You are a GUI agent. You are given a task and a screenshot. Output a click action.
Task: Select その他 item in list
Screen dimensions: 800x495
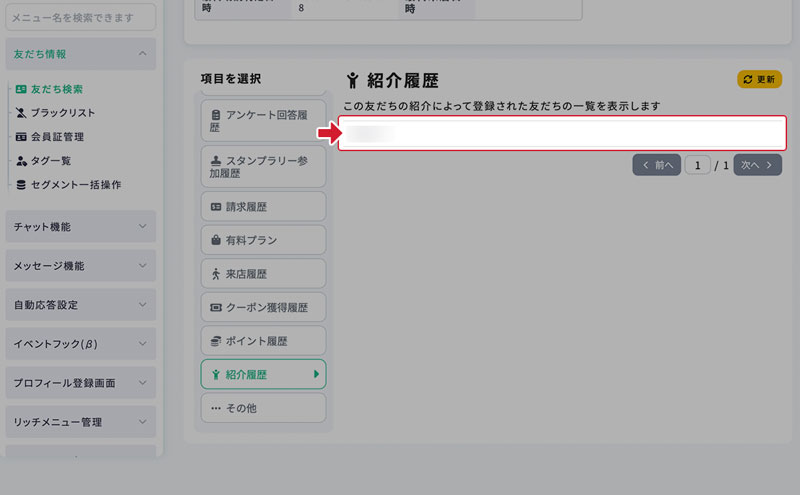click(263, 408)
